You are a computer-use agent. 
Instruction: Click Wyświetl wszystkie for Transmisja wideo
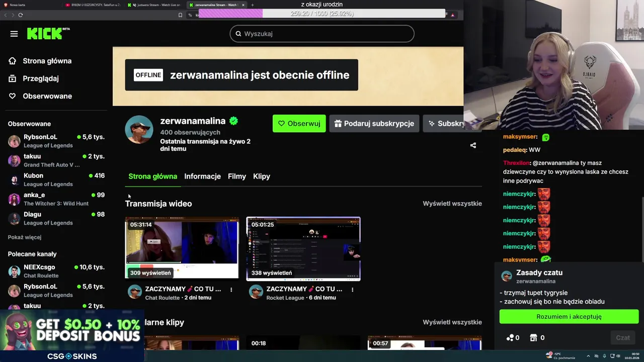(x=452, y=204)
